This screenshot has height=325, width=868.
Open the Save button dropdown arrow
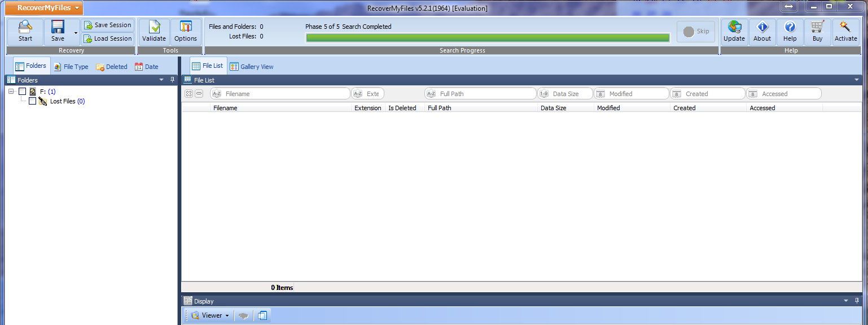click(x=76, y=32)
